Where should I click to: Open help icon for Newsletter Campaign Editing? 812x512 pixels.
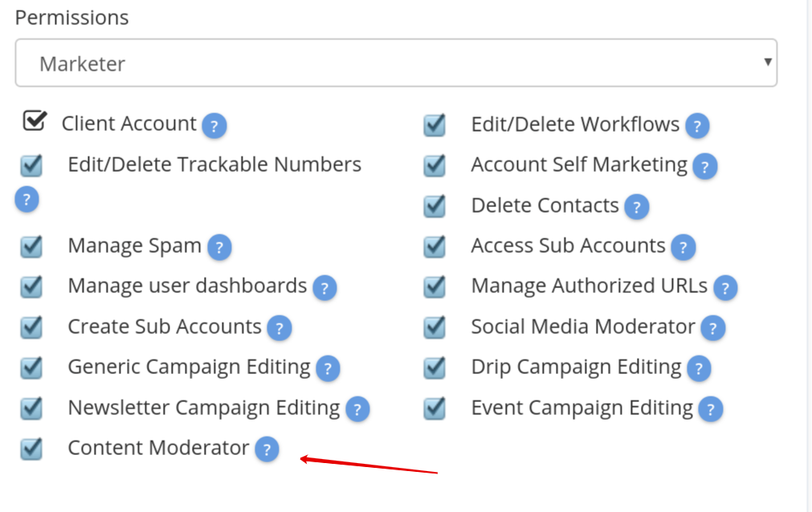coord(357,409)
